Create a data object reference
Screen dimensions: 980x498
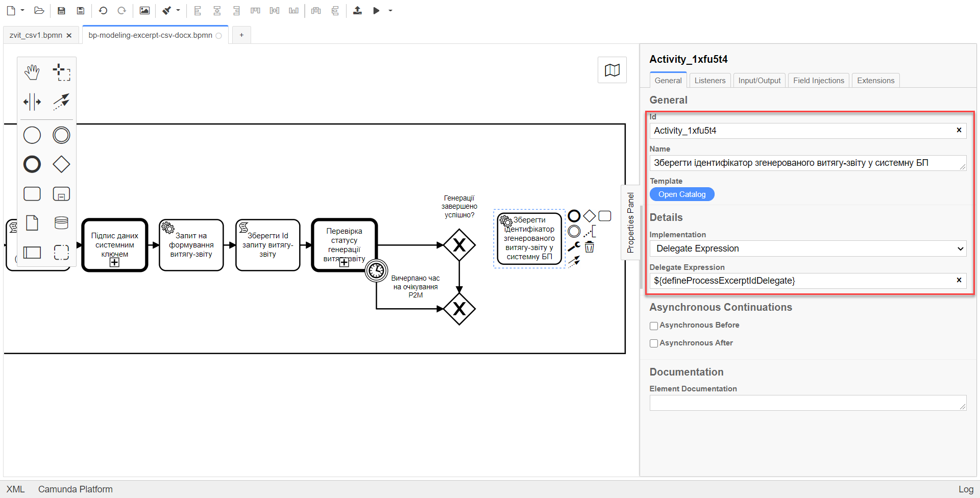tap(32, 223)
